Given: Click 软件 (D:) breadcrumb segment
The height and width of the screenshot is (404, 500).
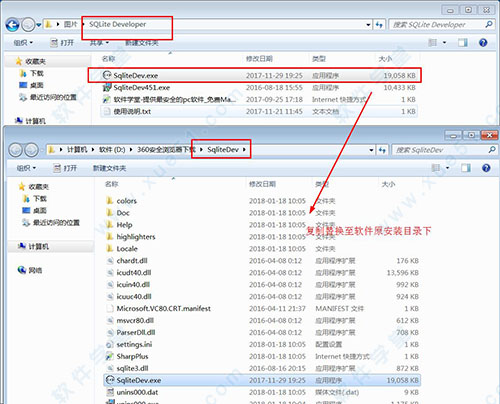Looking at the screenshot, I should pyautogui.click(x=112, y=150).
